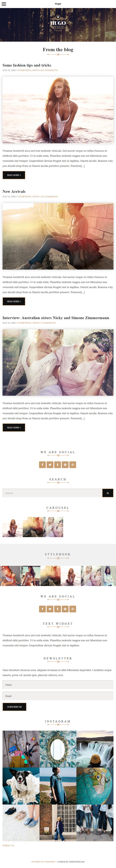Click the Tumblr icon above the Search widget
Screen dimensions: 116x868
tap(57, 465)
